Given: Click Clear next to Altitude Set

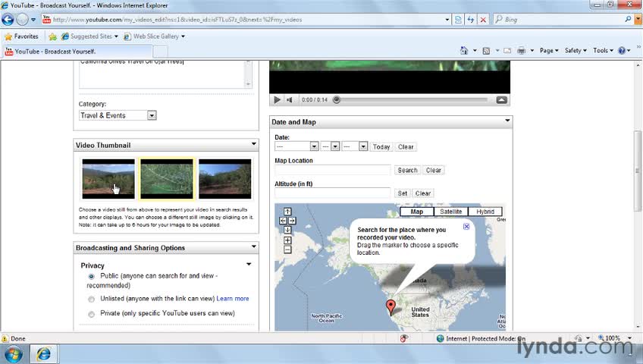Looking at the screenshot, I should (423, 193).
